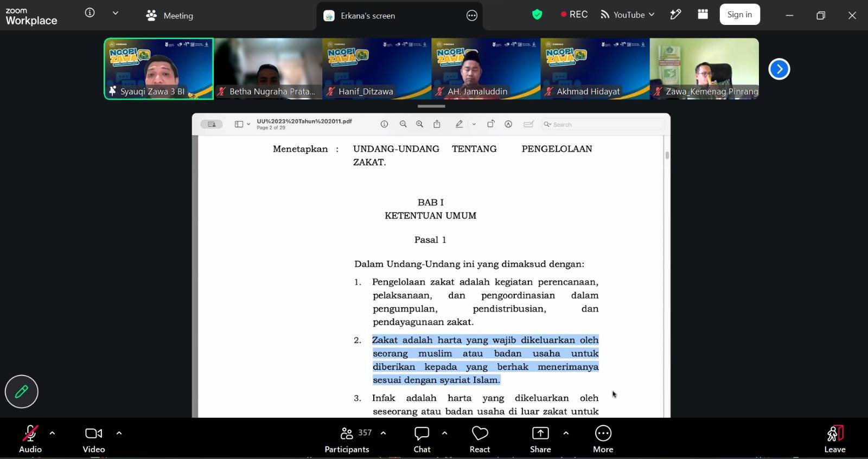
Task: Click the PDF share export icon
Action: (x=437, y=124)
